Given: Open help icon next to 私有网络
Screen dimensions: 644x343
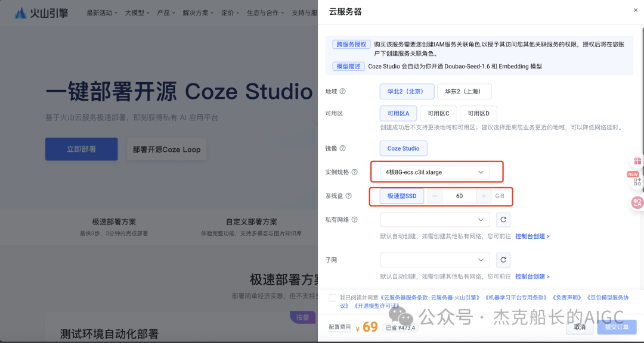Looking at the screenshot, I should (354, 220).
